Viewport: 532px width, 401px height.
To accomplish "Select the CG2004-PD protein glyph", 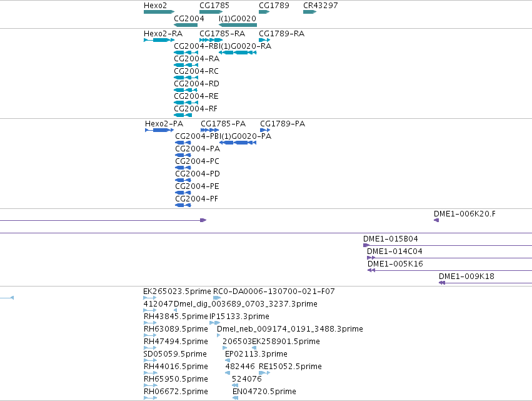I will click(x=183, y=180).
